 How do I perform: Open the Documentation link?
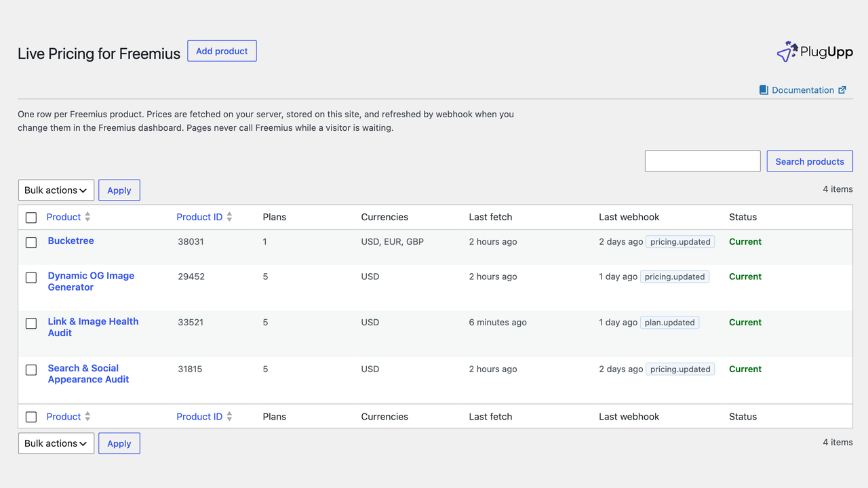803,90
